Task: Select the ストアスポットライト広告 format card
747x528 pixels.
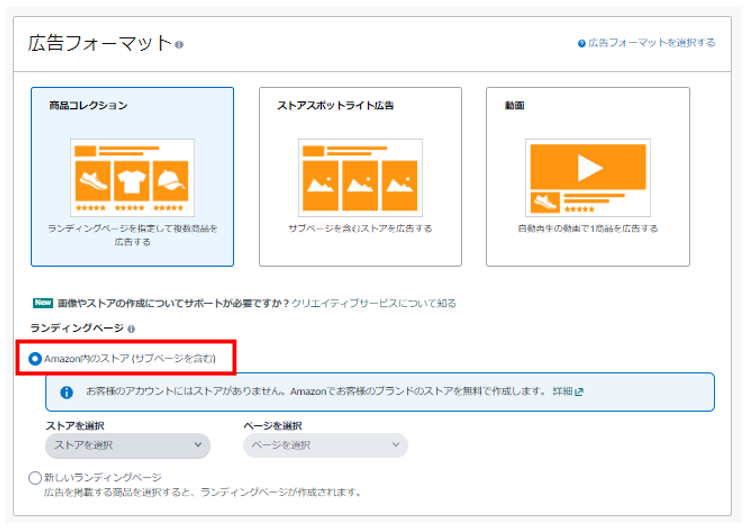Action: click(360, 176)
